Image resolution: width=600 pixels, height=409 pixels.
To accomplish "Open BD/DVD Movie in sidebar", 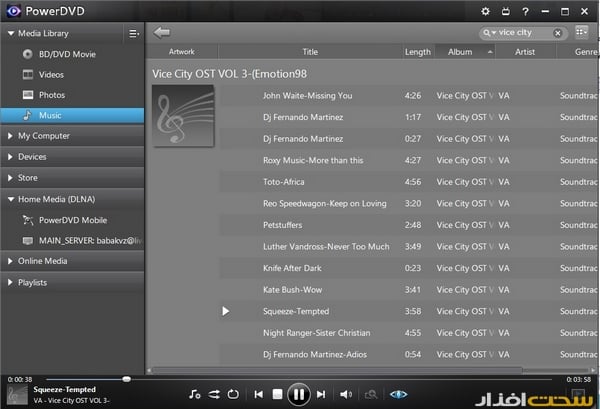I will click(66, 53).
